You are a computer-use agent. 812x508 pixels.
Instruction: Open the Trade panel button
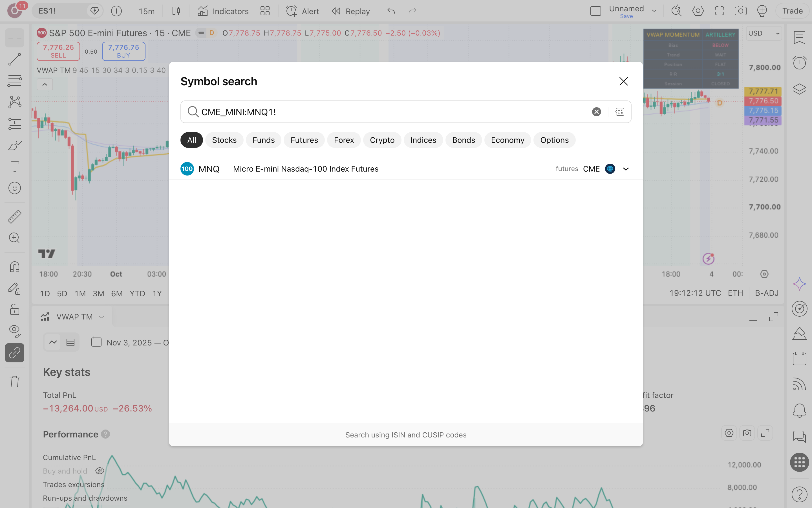pyautogui.click(x=792, y=11)
